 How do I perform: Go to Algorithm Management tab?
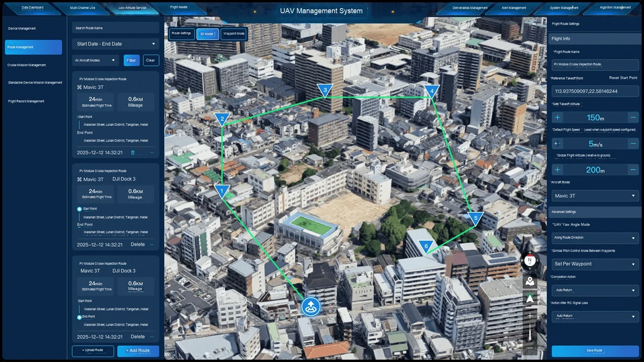[x=615, y=7]
